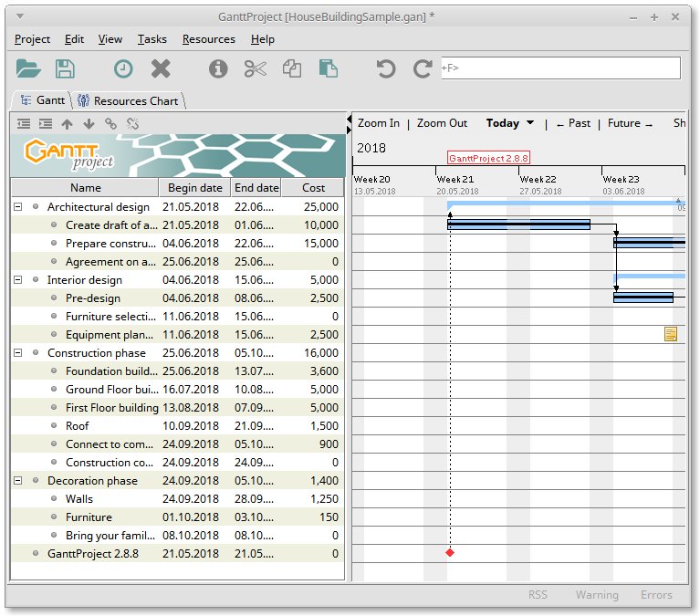The image size is (700, 616).
Task: Open the Project menu
Action: pos(32,39)
